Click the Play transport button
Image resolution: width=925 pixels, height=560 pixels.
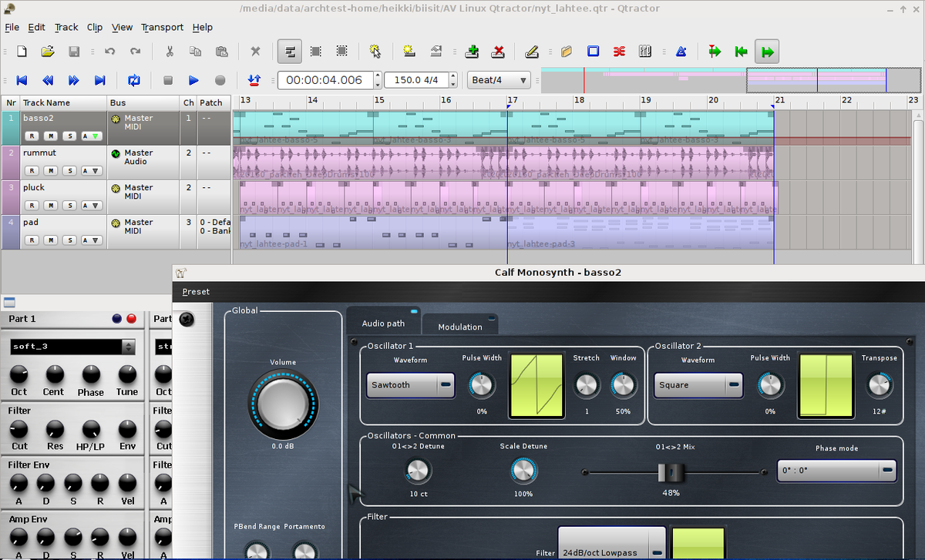click(193, 80)
